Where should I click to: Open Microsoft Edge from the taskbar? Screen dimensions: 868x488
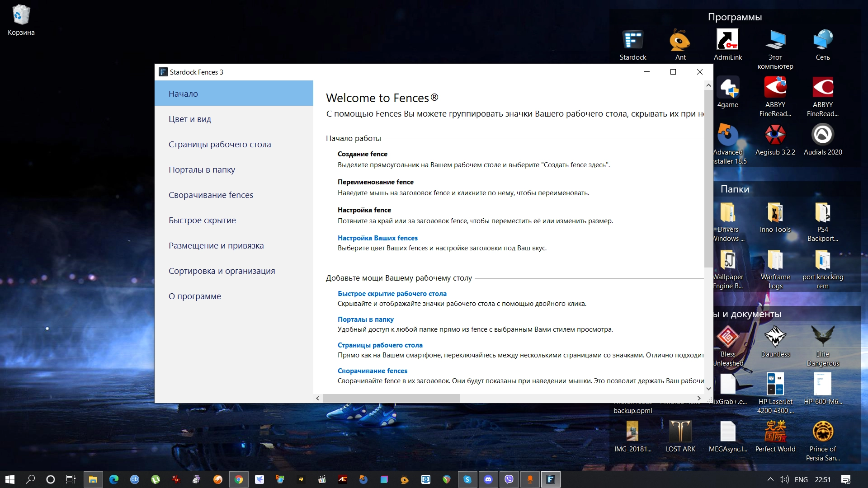point(114,479)
